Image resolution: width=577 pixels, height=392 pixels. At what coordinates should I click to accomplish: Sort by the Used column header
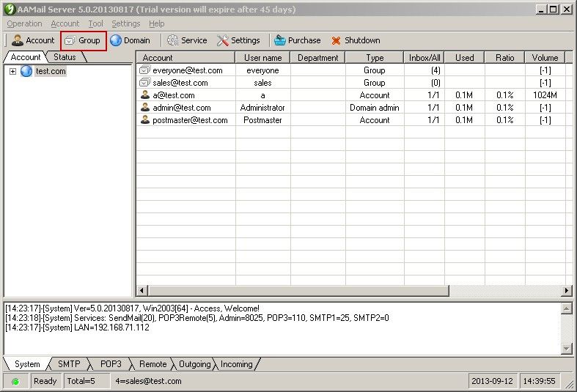(464, 58)
